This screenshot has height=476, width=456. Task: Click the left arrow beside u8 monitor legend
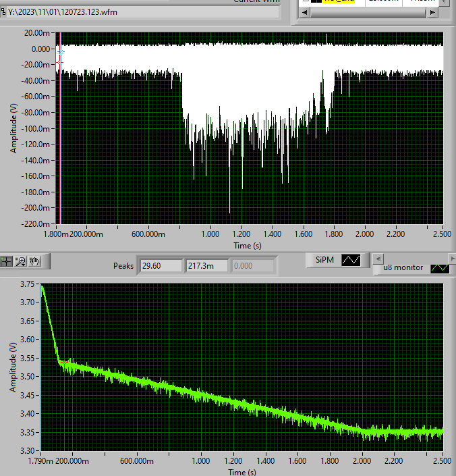pyautogui.click(x=377, y=259)
